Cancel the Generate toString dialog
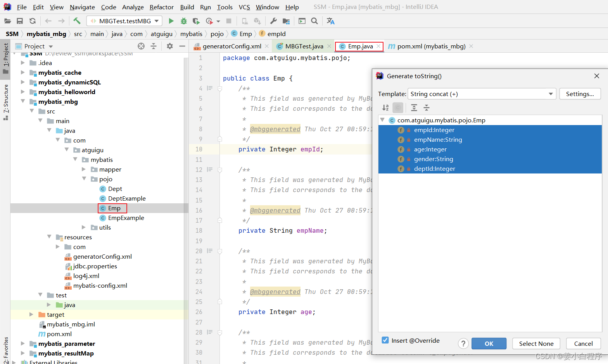Image resolution: width=608 pixels, height=364 pixels. (x=583, y=343)
